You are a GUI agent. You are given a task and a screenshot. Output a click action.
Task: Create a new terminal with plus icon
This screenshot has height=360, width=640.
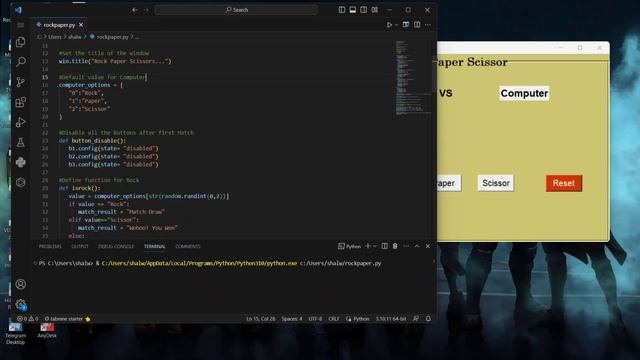(x=368, y=246)
